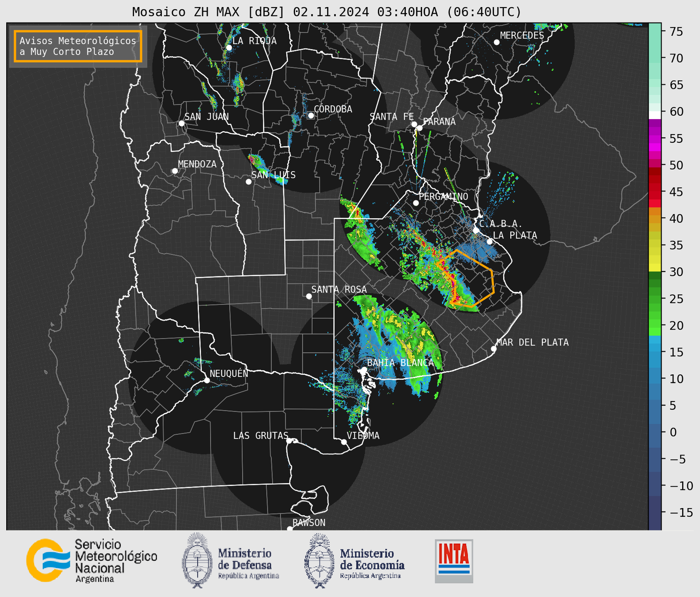Viewport: 700px width, 597px height.
Task: Click the green 25 dBZ scale band
Action: click(655, 299)
